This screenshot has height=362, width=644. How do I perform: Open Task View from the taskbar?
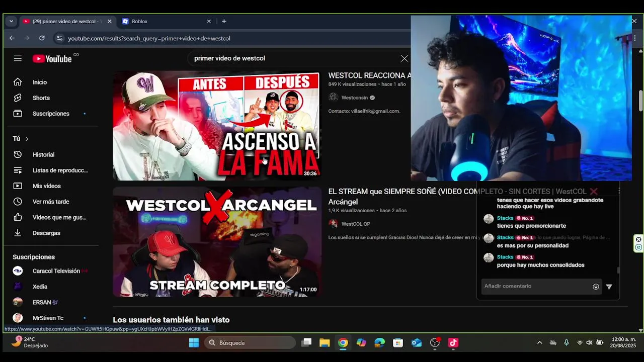pos(306,343)
